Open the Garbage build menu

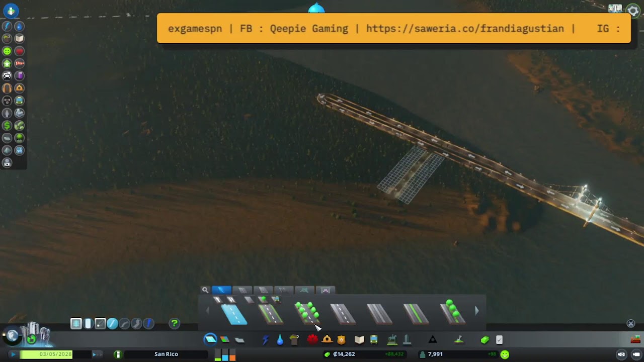coord(294,340)
